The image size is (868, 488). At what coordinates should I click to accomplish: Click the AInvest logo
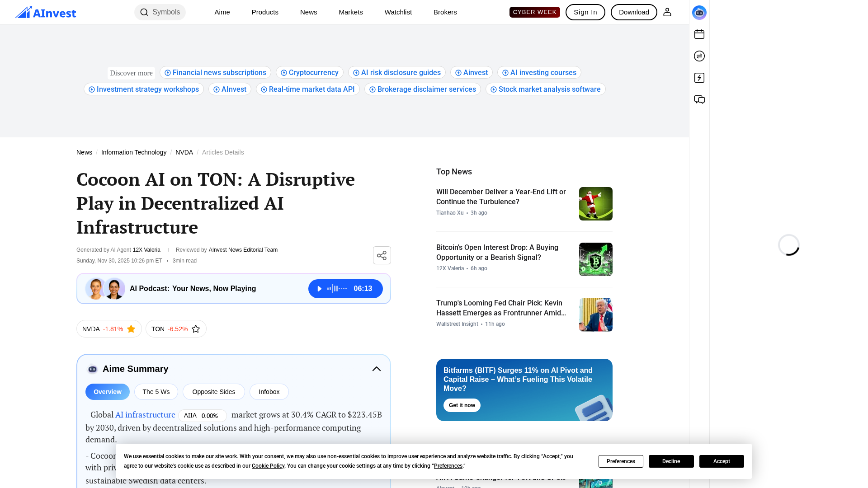(46, 12)
